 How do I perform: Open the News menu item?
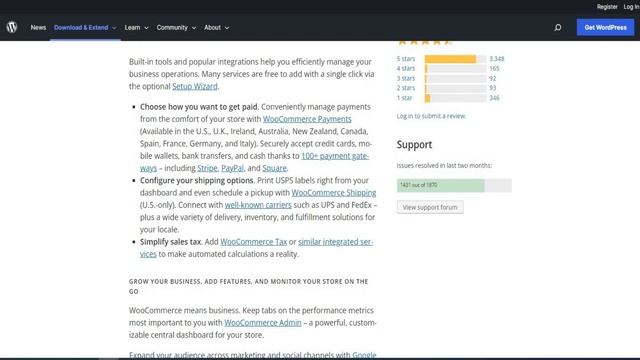[38, 27]
